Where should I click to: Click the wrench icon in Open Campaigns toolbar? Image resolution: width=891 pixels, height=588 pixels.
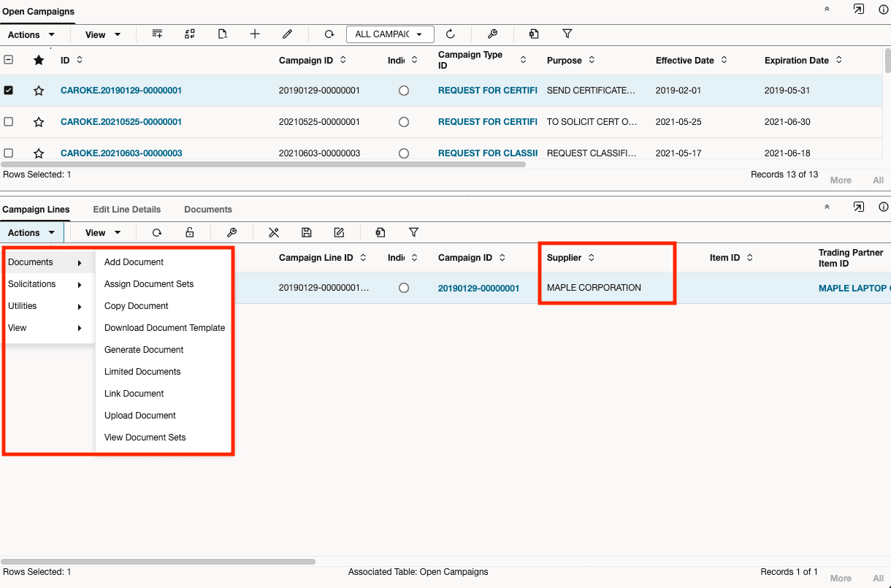click(x=492, y=34)
